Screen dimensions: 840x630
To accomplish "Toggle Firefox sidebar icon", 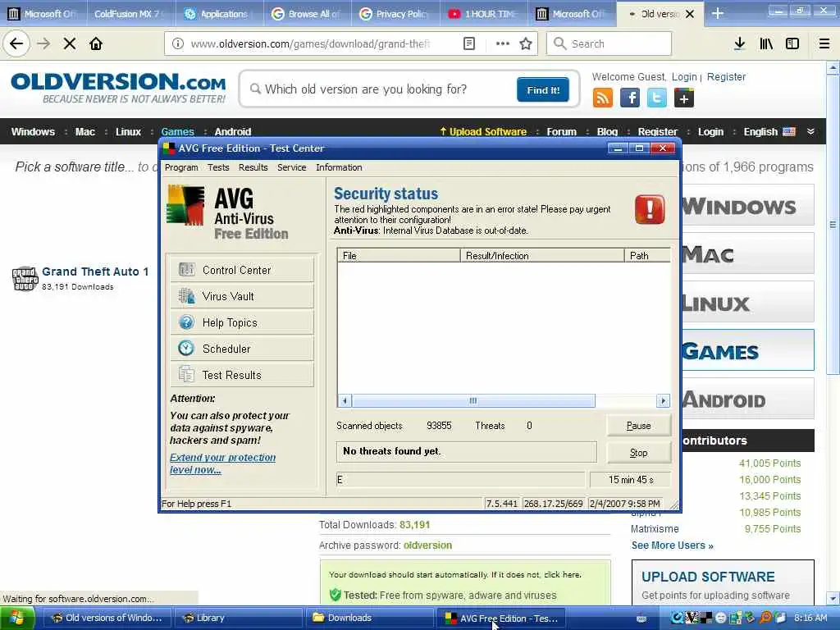I will [x=792, y=43].
